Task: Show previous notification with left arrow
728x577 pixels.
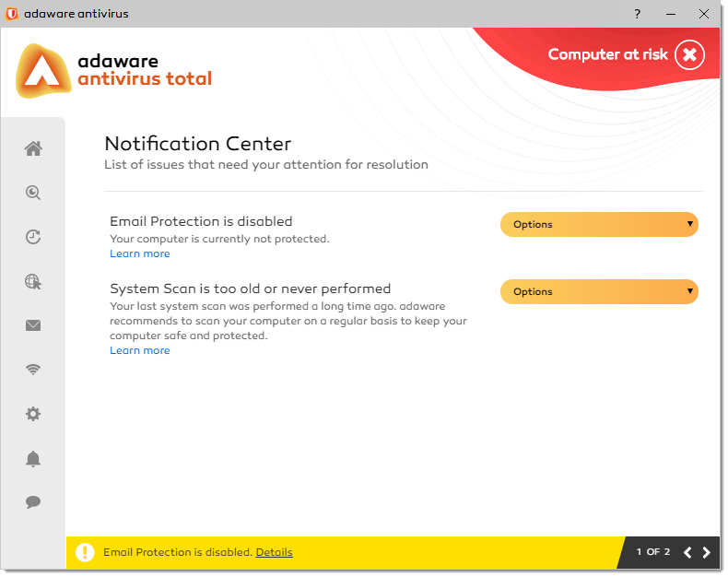Action: (x=687, y=552)
